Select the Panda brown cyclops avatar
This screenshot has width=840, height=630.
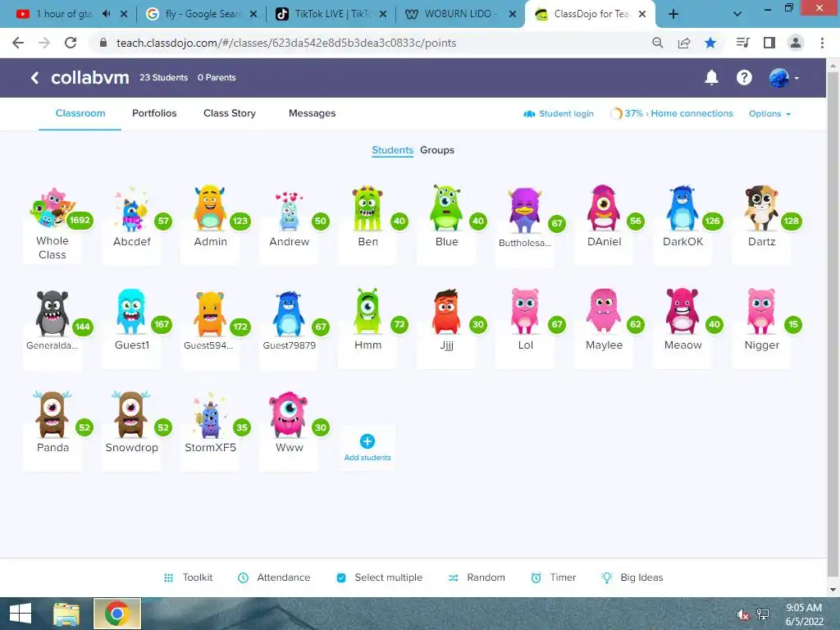(52, 414)
